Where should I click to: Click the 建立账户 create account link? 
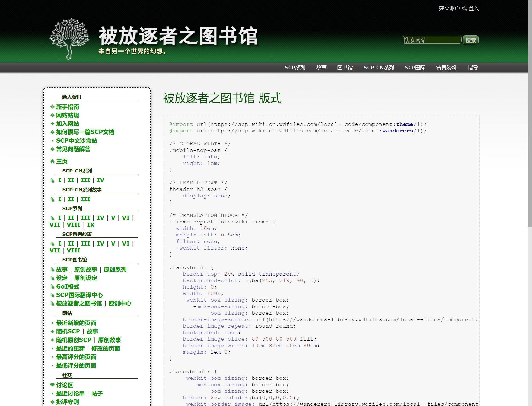click(x=449, y=8)
